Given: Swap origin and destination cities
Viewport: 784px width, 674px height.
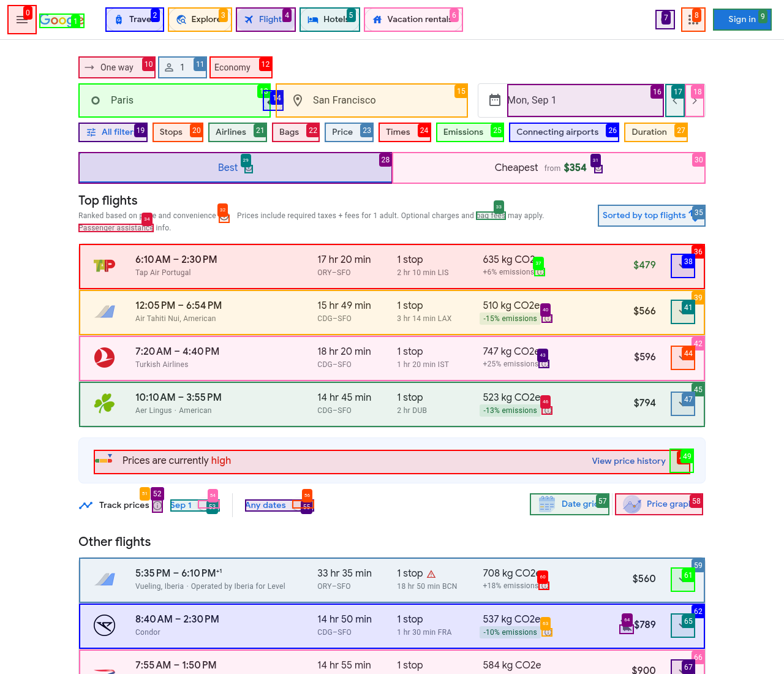Looking at the screenshot, I should pyautogui.click(x=273, y=100).
